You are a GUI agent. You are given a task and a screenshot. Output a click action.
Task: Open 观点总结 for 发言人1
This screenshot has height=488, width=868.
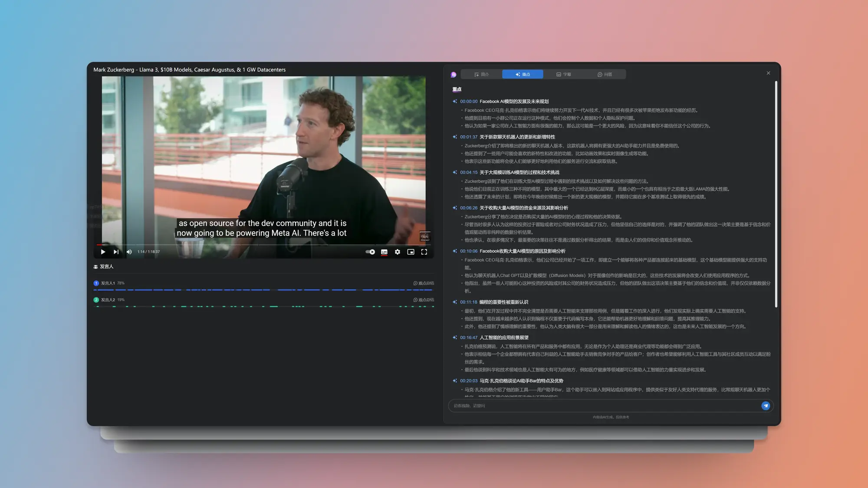click(x=424, y=283)
